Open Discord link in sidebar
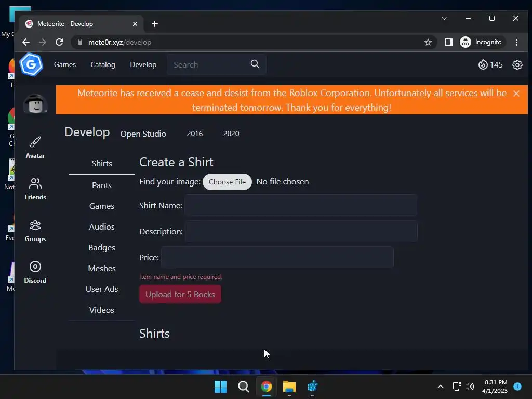The width and height of the screenshot is (532, 399). 35,272
